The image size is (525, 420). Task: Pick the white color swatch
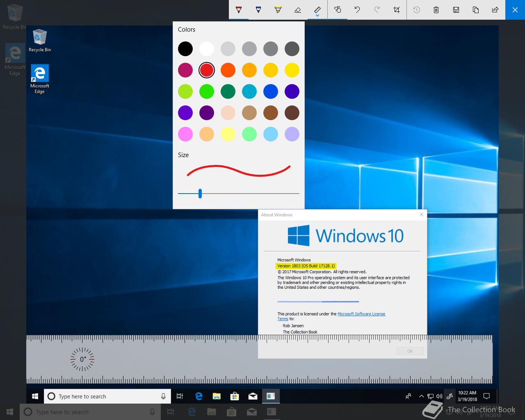coord(207,49)
